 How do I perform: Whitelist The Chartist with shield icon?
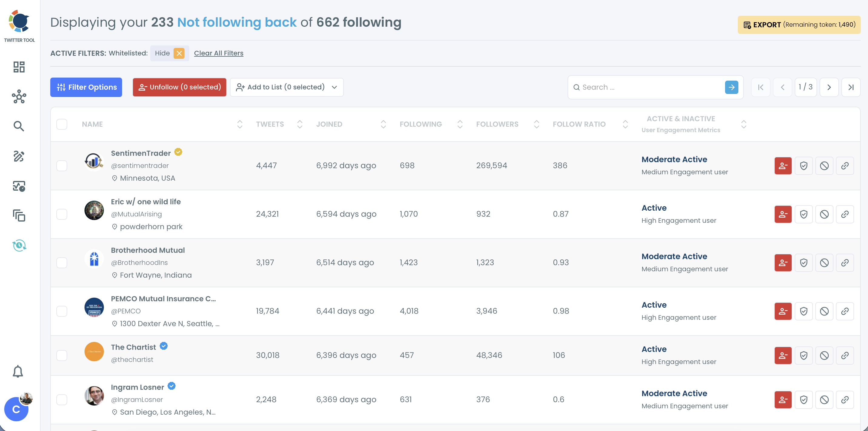pyautogui.click(x=803, y=355)
